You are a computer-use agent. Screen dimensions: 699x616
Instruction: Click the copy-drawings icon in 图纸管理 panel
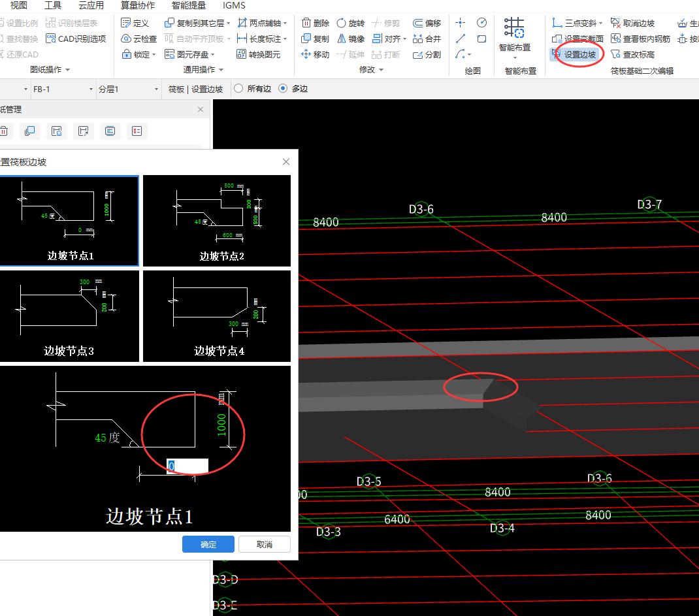(x=30, y=131)
